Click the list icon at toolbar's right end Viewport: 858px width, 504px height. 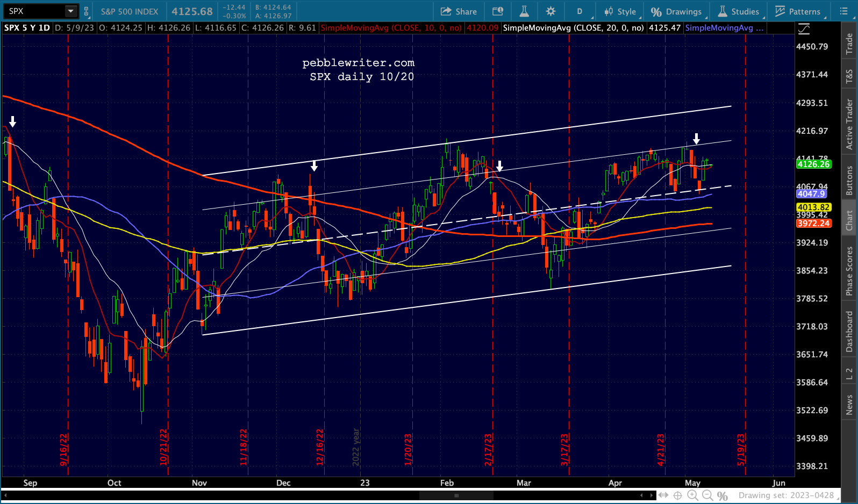[x=843, y=11]
